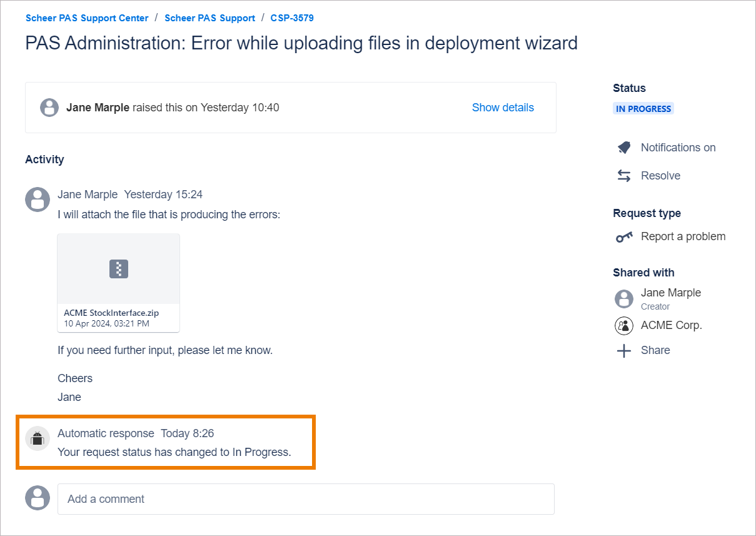The image size is (756, 536).
Task: Click the Automatic response bot avatar
Action: [x=38, y=438]
